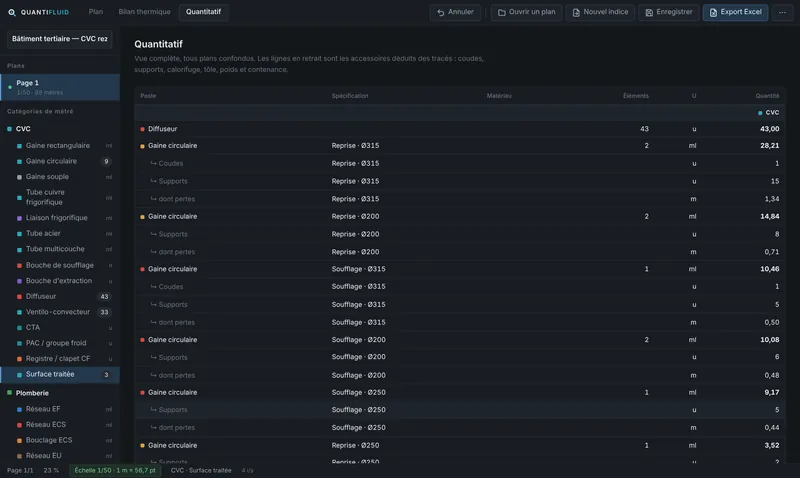Select Surface traitée category

coord(60,374)
